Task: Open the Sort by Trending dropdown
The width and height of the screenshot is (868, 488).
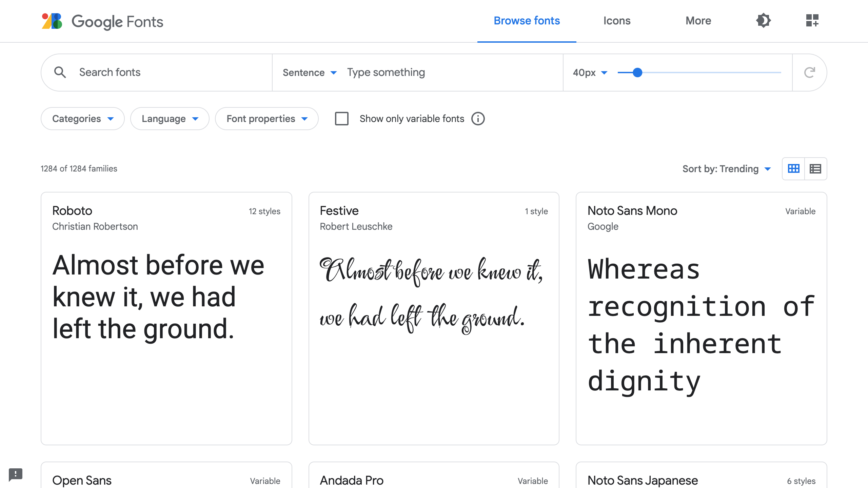Action: [727, 169]
